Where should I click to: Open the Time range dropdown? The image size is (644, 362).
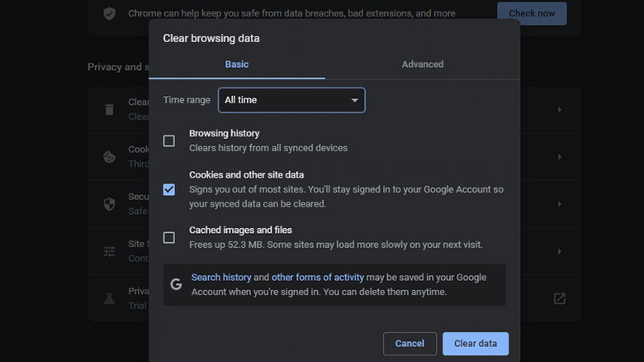click(x=291, y=100)
